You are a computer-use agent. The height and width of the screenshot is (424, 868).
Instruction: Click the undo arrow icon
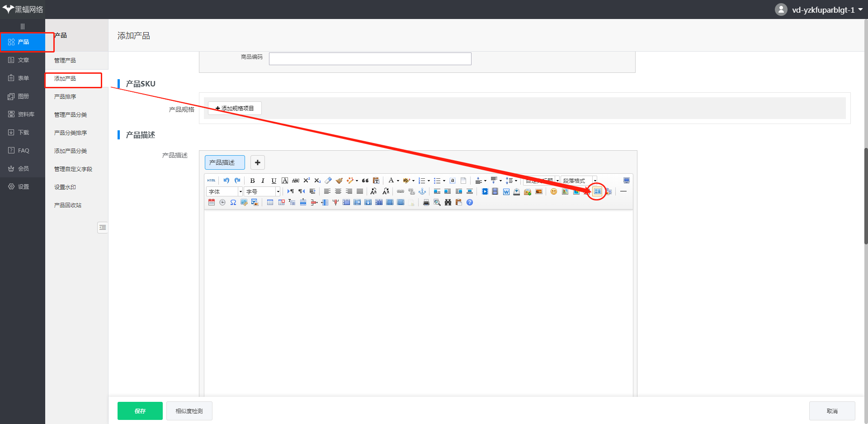226,181
